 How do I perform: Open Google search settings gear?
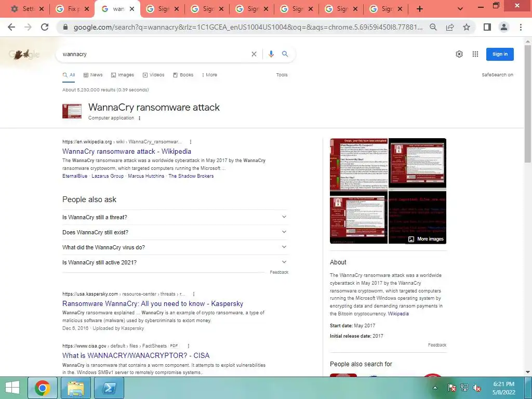click(x=459, y=54)
